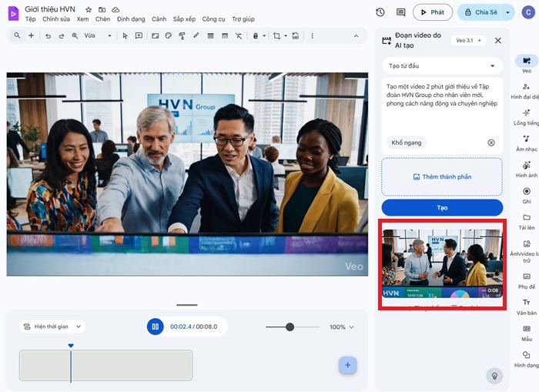Click the undo arrow in toolbar

tap(49, 36)
